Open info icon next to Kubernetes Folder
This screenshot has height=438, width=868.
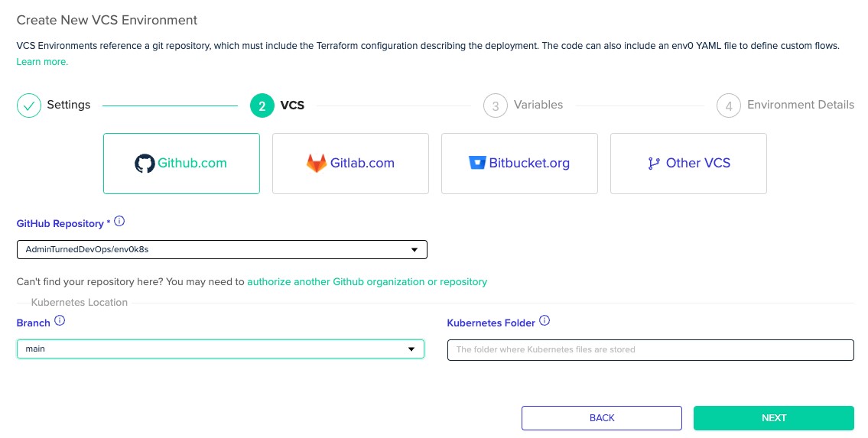(x=545, y=320)
